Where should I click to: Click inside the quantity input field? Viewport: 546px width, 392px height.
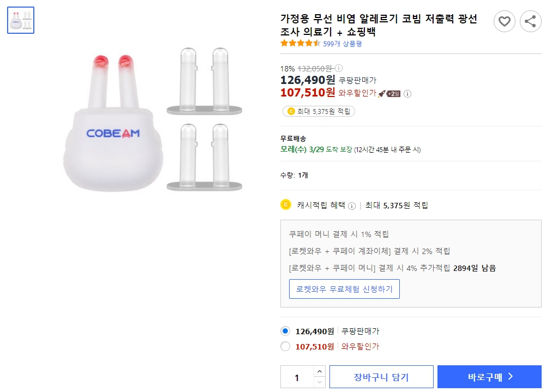(x=297, y=376)
